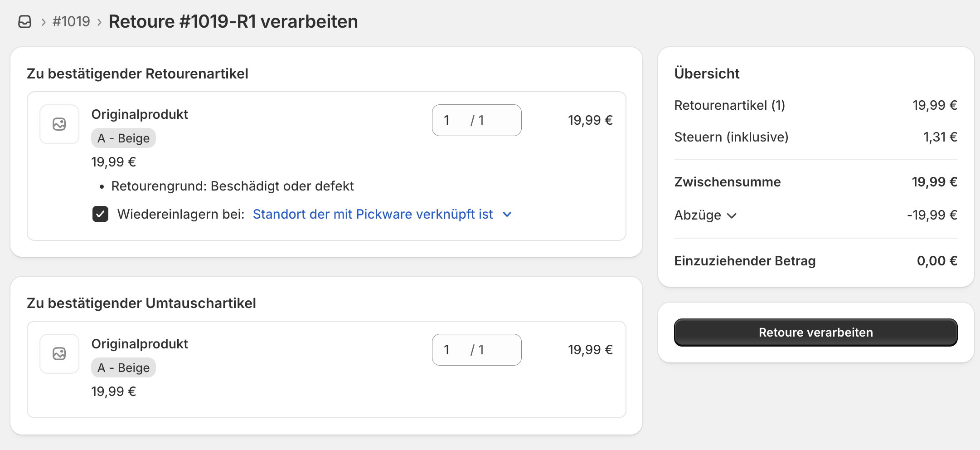
Task: Click the 'Steuern (inklusive)' row label
Action: pyautogui.click(x=731, y=137)
